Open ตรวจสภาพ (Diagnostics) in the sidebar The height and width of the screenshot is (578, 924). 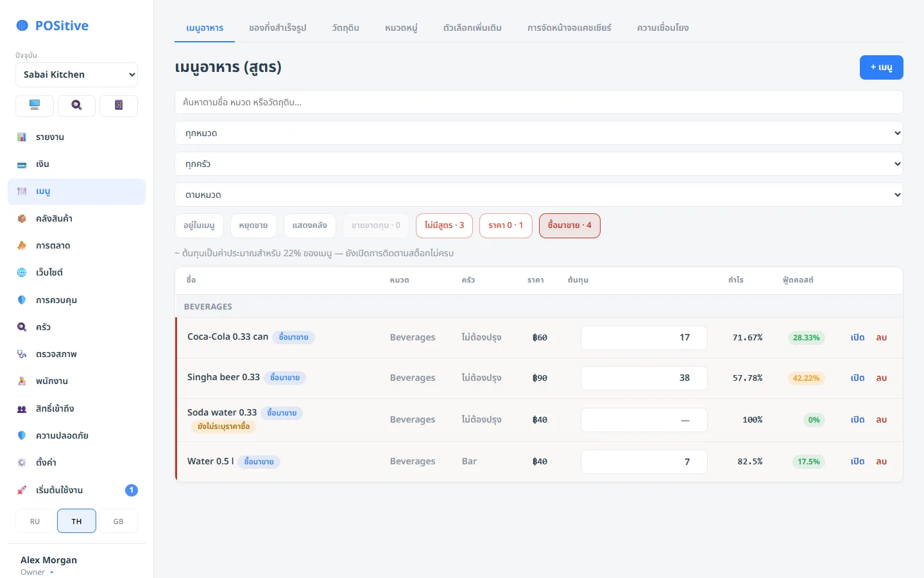click(77, 354)
